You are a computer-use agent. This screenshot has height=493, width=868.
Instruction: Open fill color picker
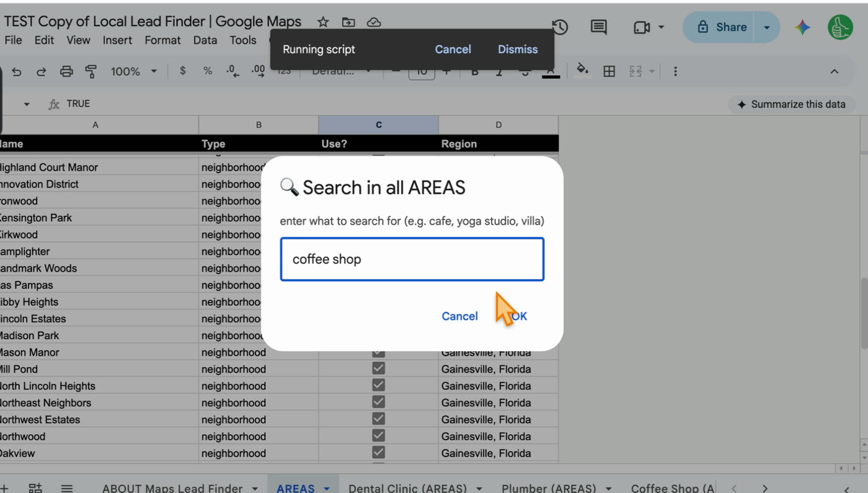click(582, 69)
